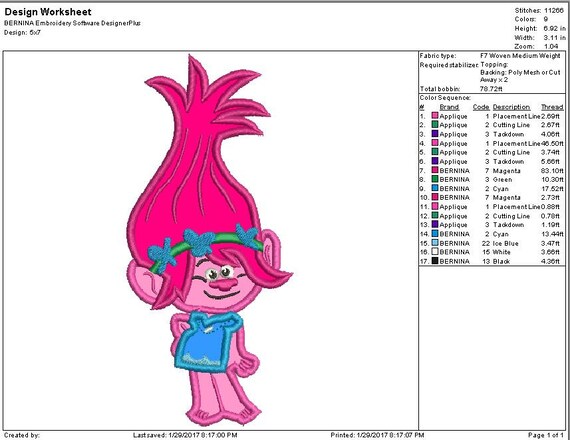Select the Thread column header
This screenshot has width=570, height=440.
point(552,107)
